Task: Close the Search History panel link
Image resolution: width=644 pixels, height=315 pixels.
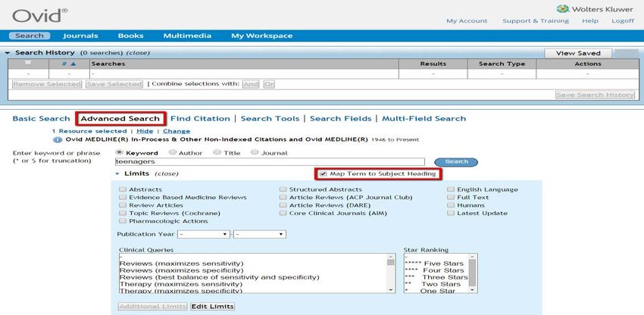Action: tap(138, 53)
